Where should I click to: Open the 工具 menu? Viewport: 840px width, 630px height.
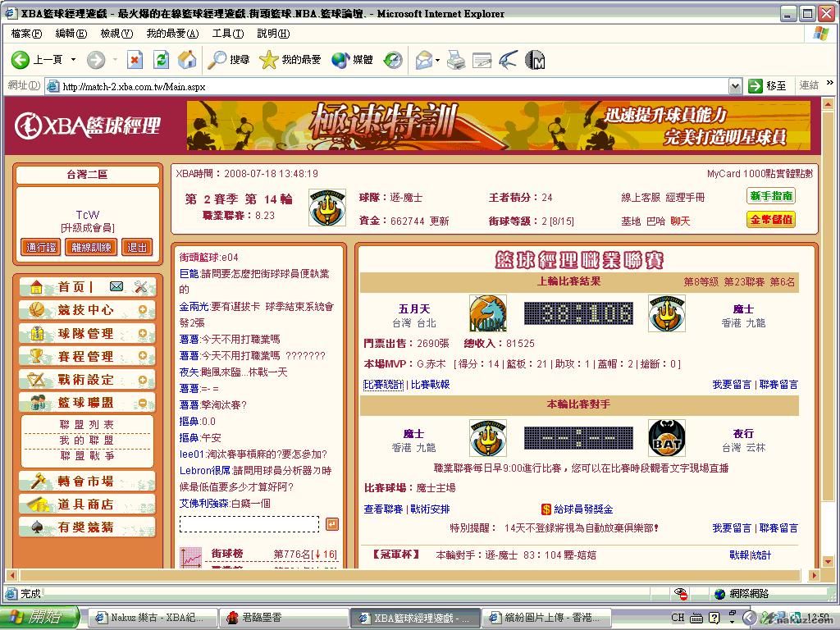click(228, 34)
